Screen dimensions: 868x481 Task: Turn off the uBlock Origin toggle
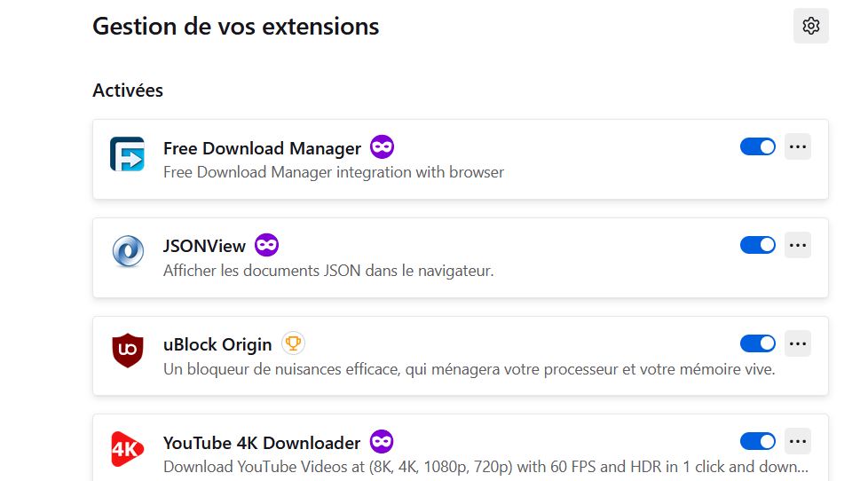click(757, 343)
